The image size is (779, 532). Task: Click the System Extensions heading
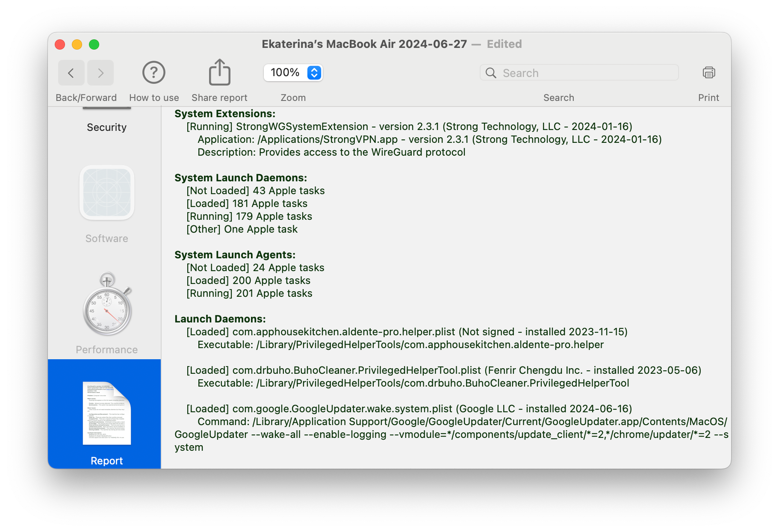(225, 114)
